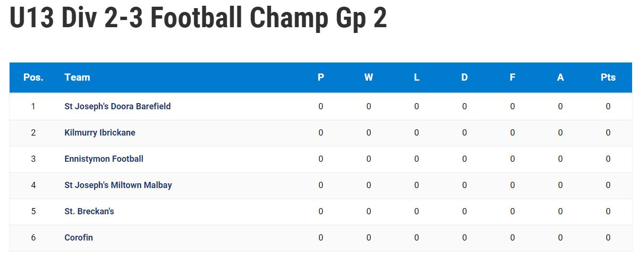Click the wins value in St. Breckan's row
This screenshot has height=262, width=644.
coord(369,211)
